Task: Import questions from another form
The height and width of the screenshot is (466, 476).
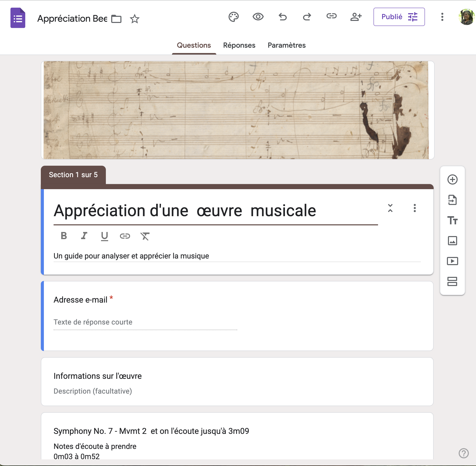Action: 452,200
